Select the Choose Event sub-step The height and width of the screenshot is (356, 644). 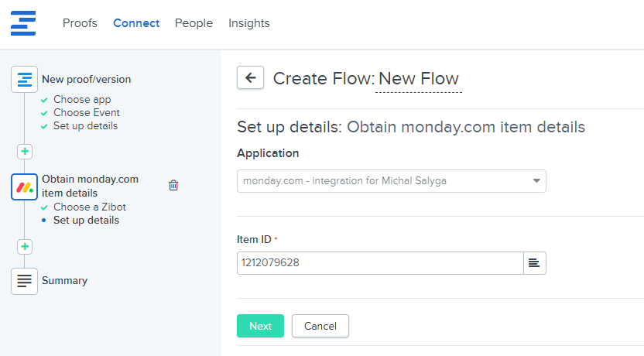click(x=86, y=113)
